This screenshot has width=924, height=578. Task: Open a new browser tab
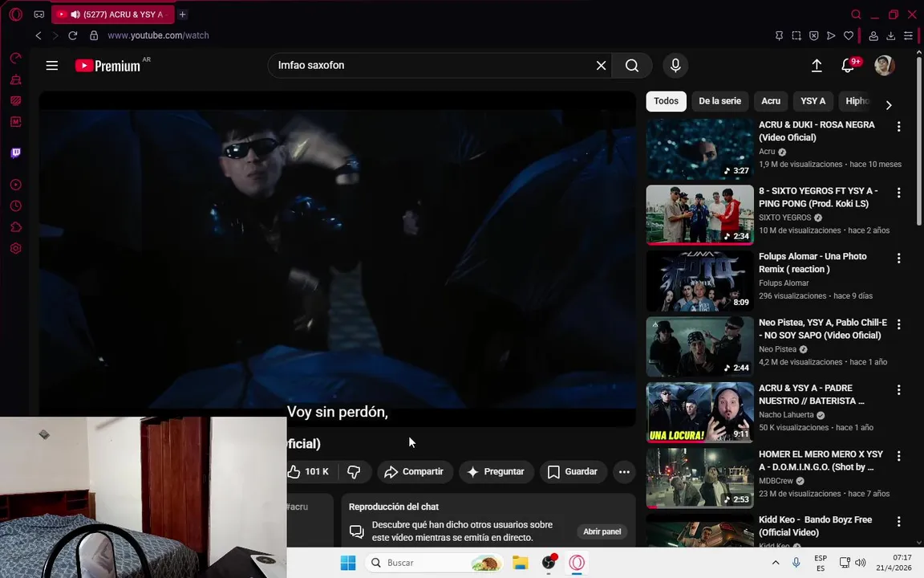coord(183,14)
